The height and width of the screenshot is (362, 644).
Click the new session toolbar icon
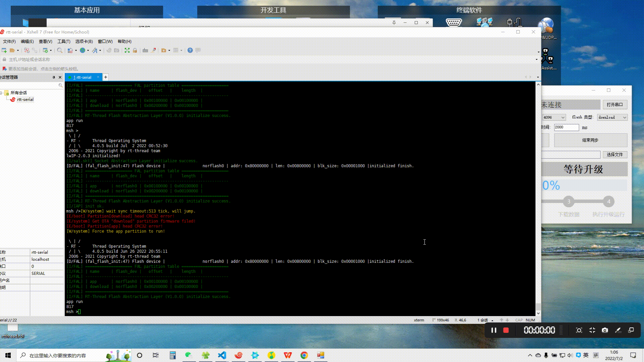[x=4, y=50]
